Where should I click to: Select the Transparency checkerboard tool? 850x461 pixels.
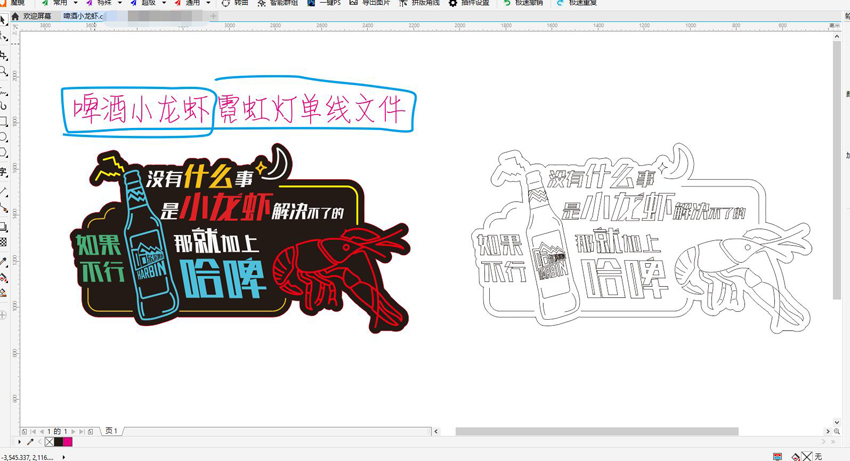tap(3, 242)
